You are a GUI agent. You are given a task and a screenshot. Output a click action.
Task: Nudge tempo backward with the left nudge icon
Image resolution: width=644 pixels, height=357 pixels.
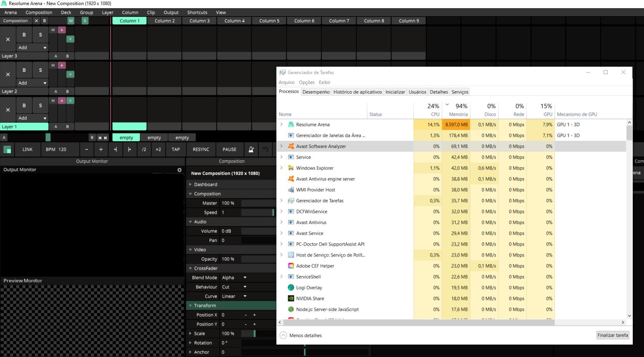tap(115, 149)
